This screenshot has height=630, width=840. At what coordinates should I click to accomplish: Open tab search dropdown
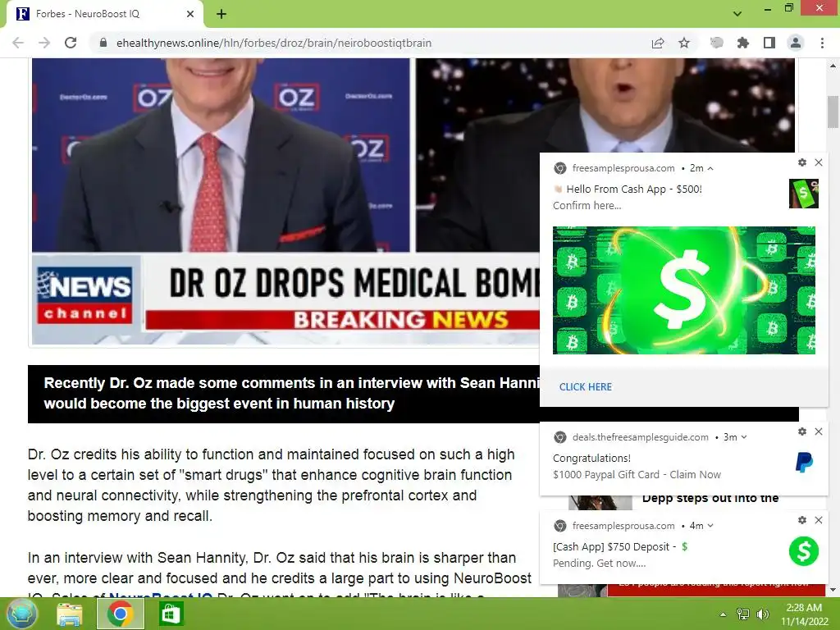point(737,14)
